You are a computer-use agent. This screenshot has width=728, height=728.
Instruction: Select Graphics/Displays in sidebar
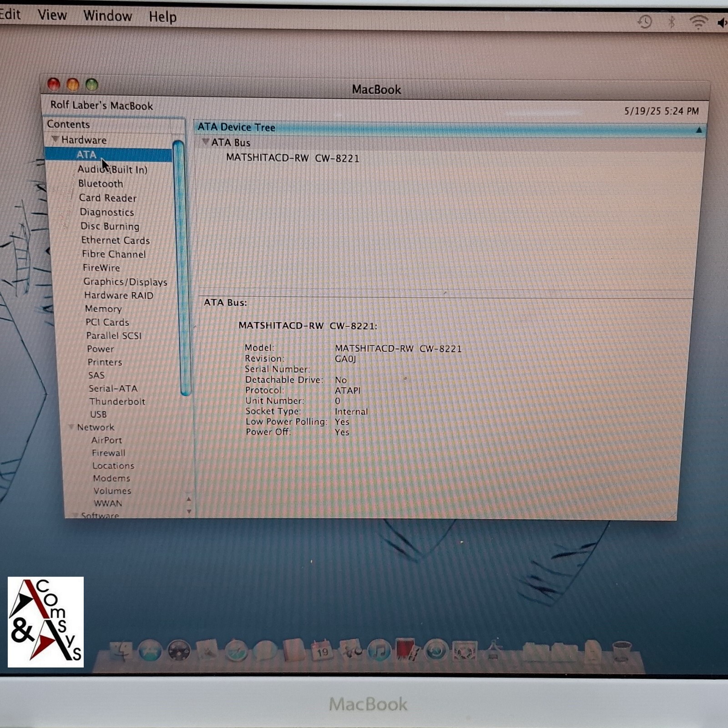pos(126,282)
